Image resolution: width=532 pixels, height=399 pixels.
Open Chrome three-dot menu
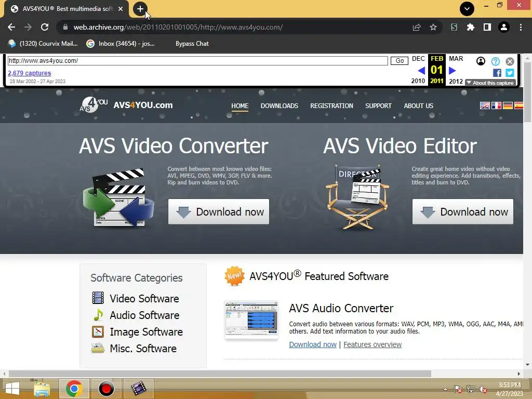(521, 27)
